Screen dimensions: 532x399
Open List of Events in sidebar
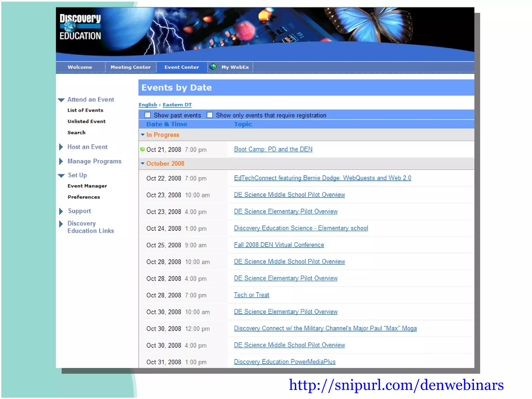pyautogui.click(x=85, y=110)
